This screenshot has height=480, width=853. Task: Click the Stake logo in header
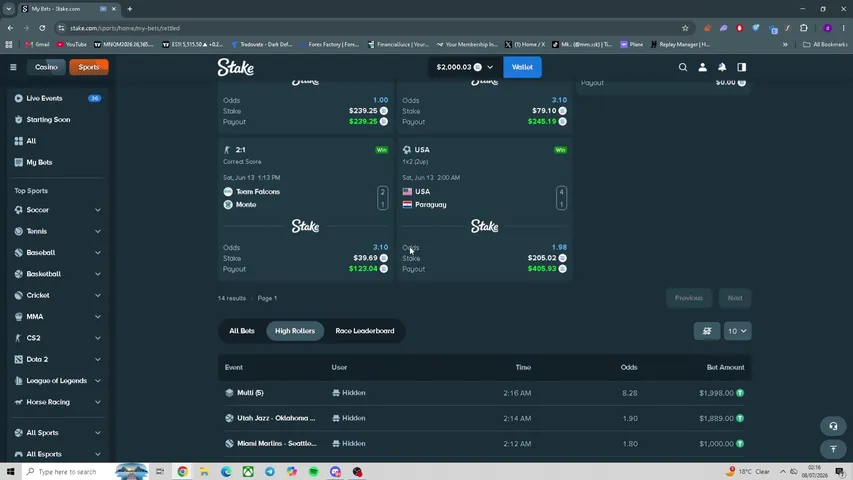236,67
